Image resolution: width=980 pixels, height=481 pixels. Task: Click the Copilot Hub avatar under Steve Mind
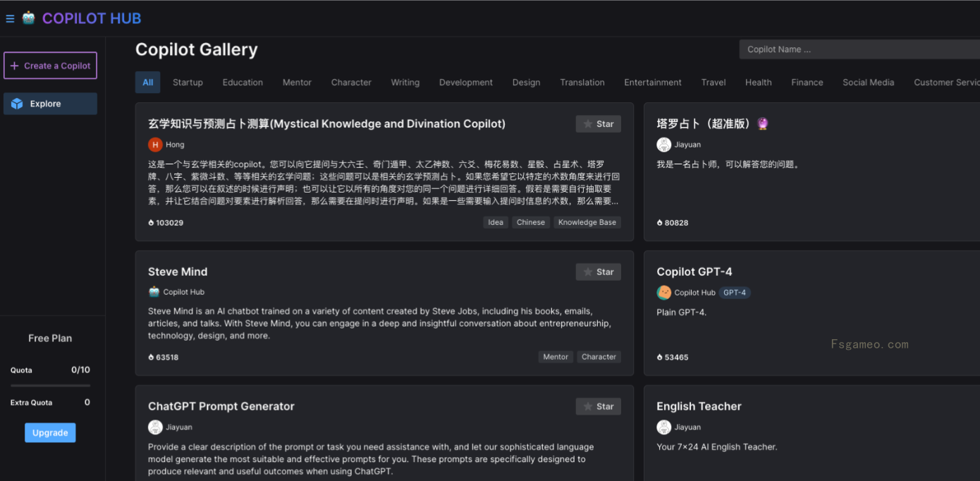[154, 292]
